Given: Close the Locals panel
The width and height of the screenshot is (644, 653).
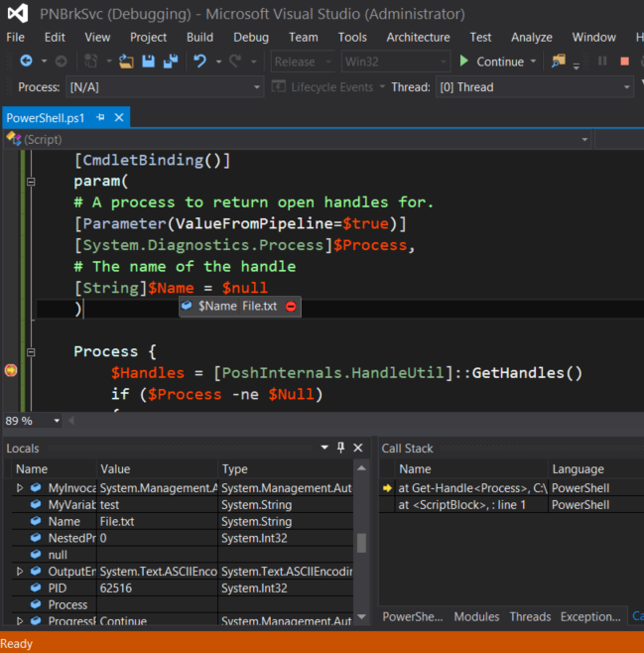Looking at the screenshot, I should (x=358, y=448).
